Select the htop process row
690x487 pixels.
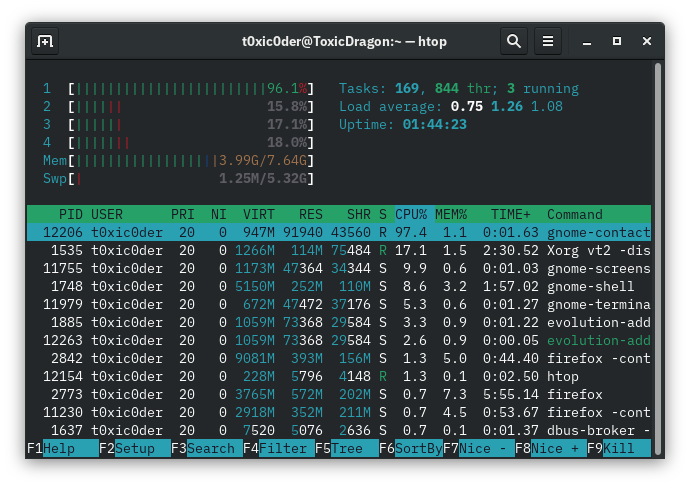click(x=339, y=377)
